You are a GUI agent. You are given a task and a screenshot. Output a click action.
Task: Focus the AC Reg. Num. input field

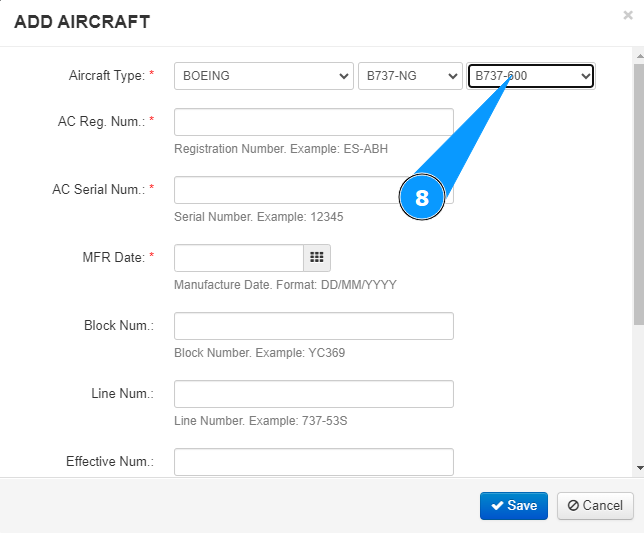313,122
